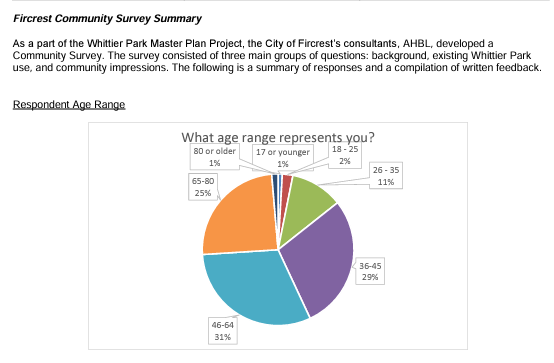Click the Respondent Age Range underlined heading

[x=69, y=105]
